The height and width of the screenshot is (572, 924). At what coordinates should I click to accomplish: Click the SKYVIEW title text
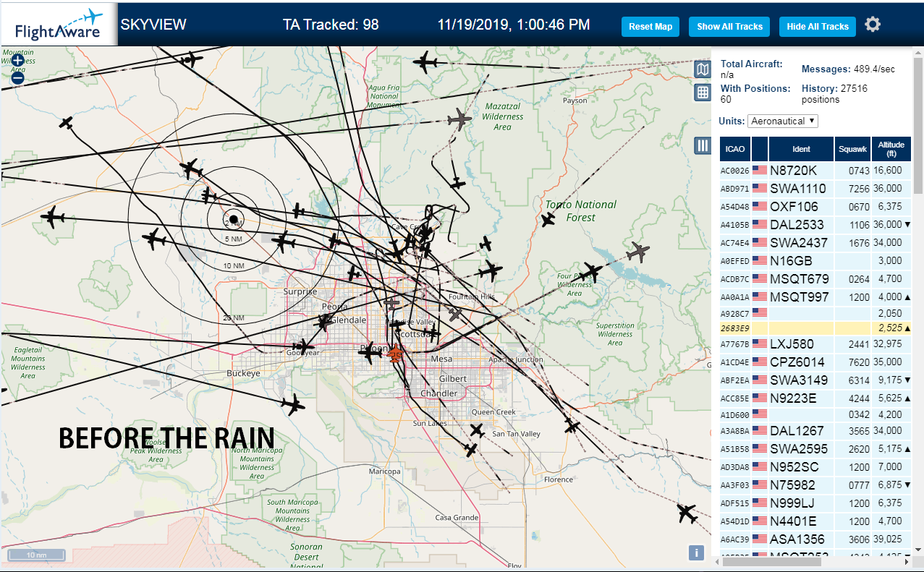[x=153, y=25]
